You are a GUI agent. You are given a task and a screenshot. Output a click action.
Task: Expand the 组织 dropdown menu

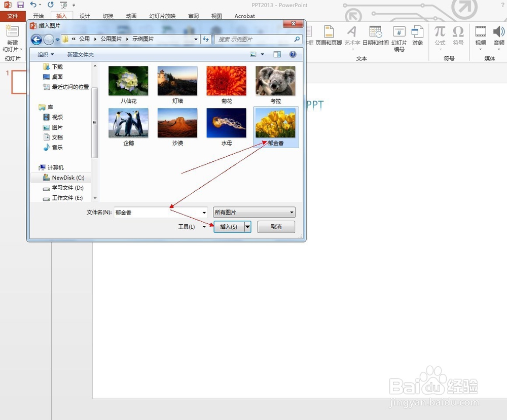[45, 54]
